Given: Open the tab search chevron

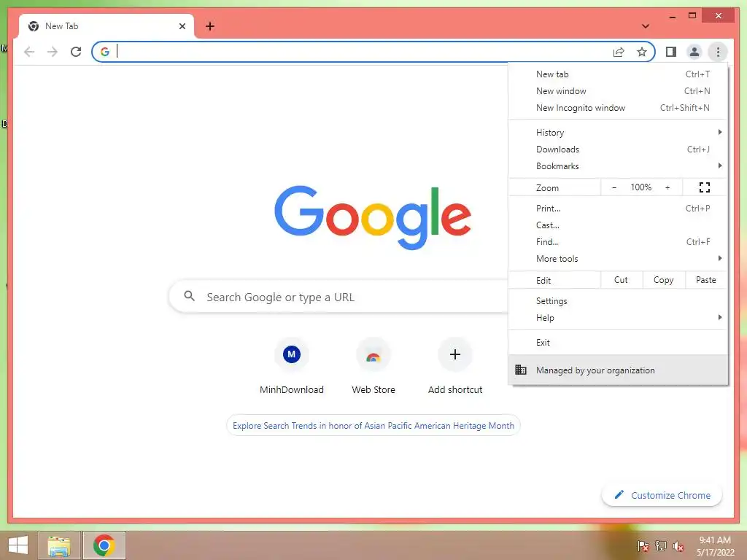Looking at the screenshot, I should click(x=646, y=26).
